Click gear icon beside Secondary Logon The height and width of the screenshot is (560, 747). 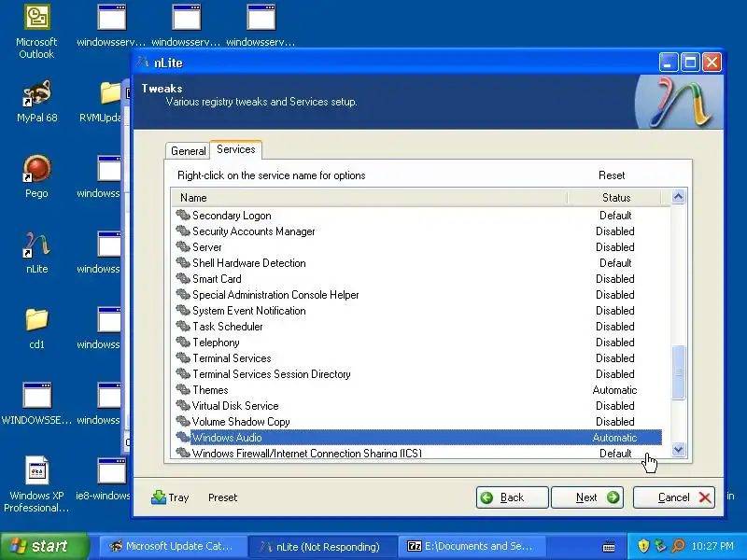point(183,216)
